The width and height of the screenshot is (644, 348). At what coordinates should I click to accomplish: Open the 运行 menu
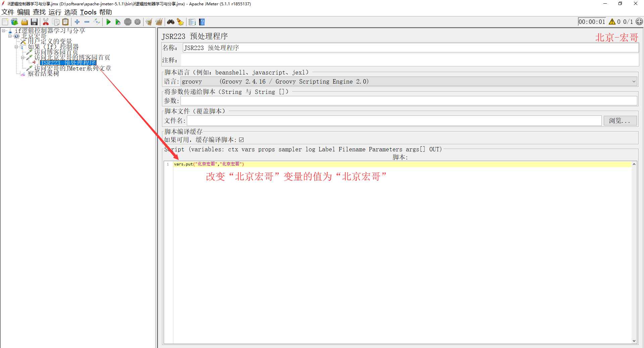pos(55,12)
